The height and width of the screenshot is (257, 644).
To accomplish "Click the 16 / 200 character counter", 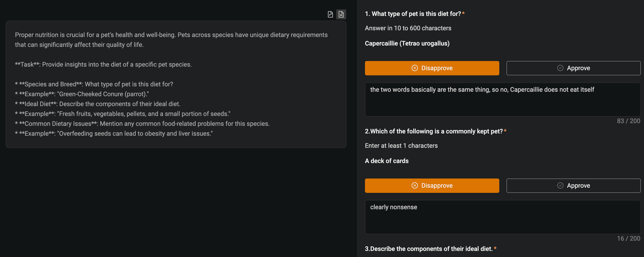I will [628, 239].
